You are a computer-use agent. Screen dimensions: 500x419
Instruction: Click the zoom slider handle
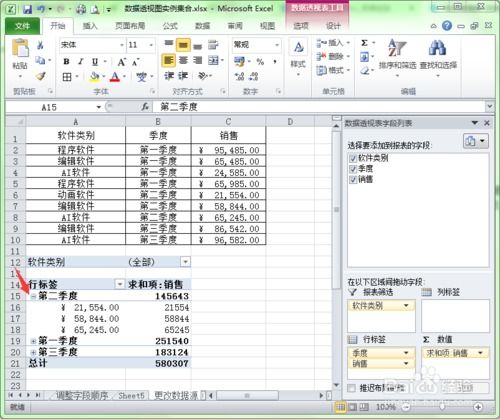(442, 407)
